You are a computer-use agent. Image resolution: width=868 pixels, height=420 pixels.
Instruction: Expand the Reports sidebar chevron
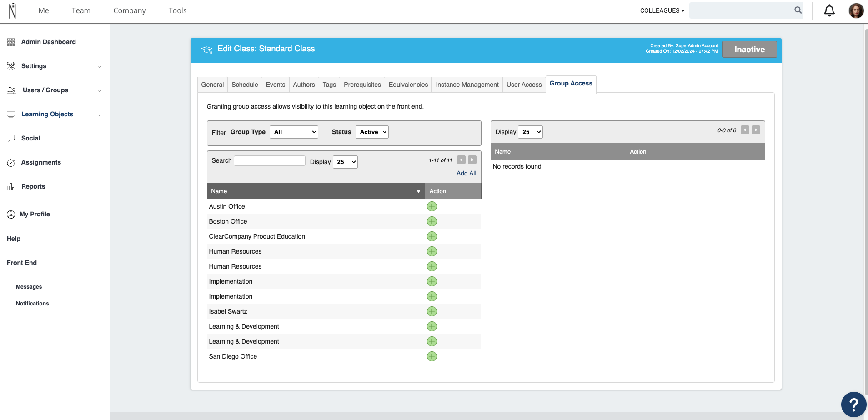[x=100, y=187]
